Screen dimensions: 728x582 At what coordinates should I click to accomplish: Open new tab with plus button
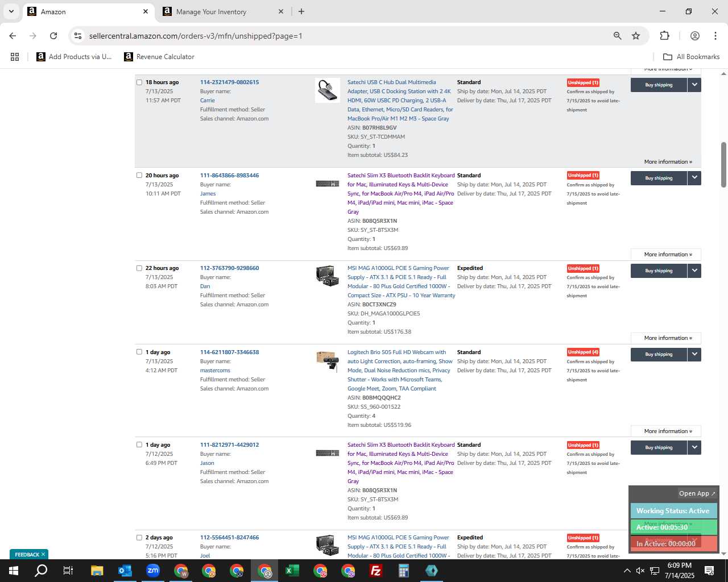pos(301,11)
